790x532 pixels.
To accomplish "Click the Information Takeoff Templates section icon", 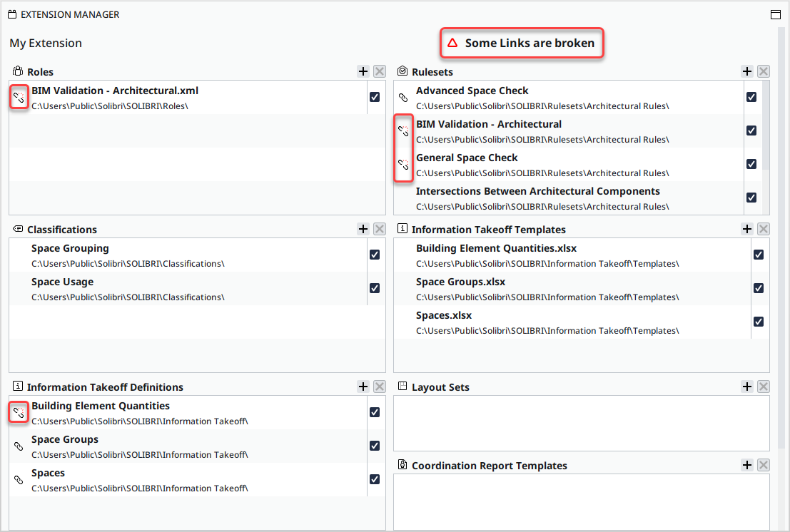I will 402,228.
